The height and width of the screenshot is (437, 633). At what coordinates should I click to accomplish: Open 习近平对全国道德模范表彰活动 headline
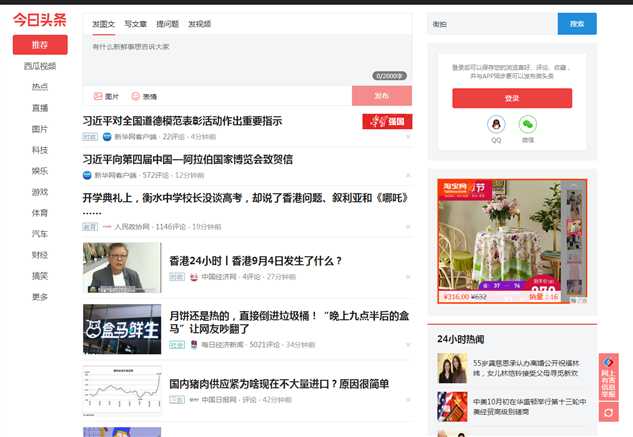(x=182, y=121)
